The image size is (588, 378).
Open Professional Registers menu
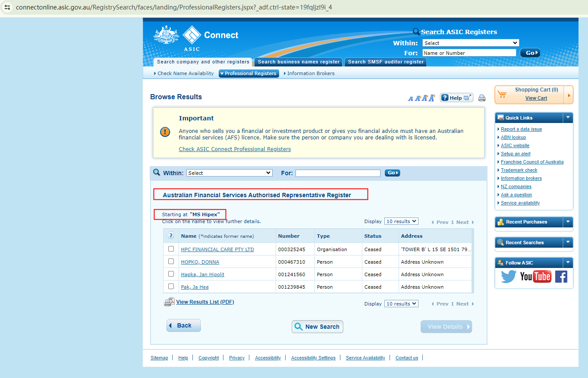249,73
